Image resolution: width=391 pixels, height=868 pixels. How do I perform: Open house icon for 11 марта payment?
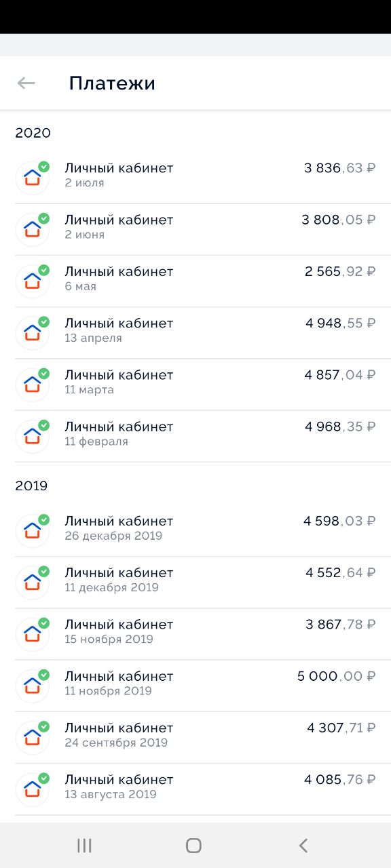[33, 384]
